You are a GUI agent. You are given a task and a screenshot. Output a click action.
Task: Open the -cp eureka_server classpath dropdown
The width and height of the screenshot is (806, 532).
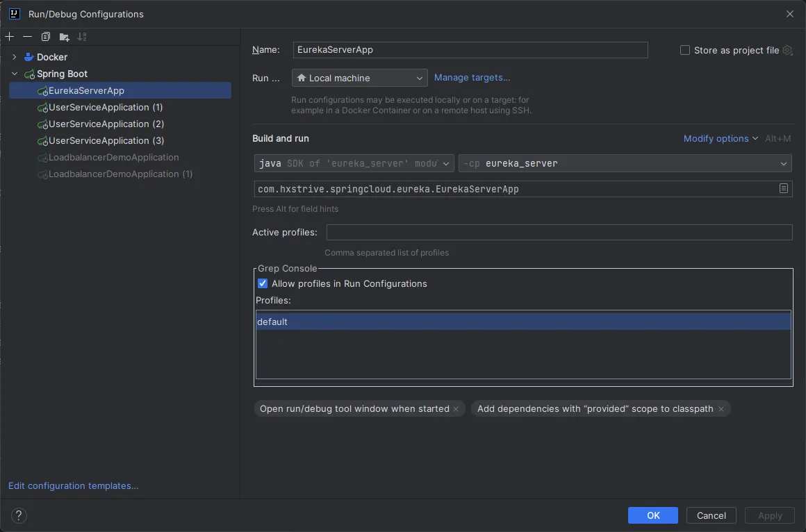(x=625, y=163)
